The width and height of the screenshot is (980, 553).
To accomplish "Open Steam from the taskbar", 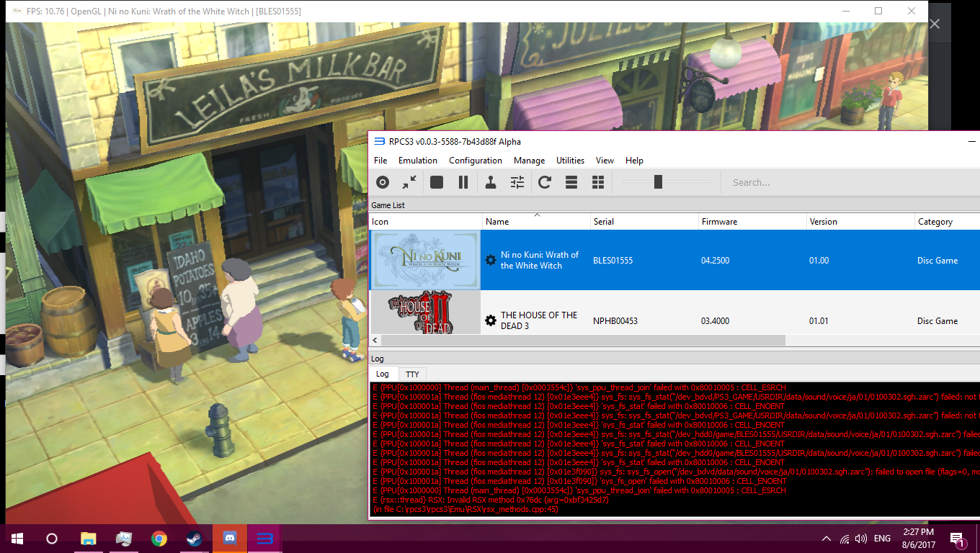I will pyautogui.click(x=195, y=539).
